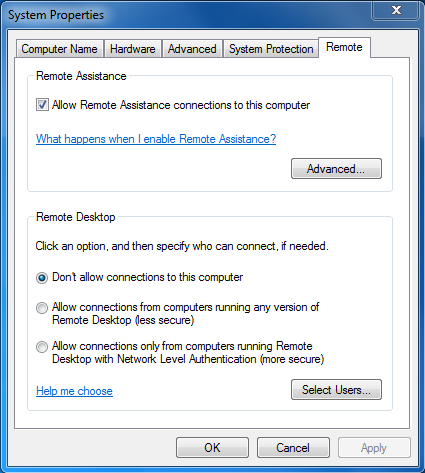Confirm the dialog with OK

pos(212,448)
